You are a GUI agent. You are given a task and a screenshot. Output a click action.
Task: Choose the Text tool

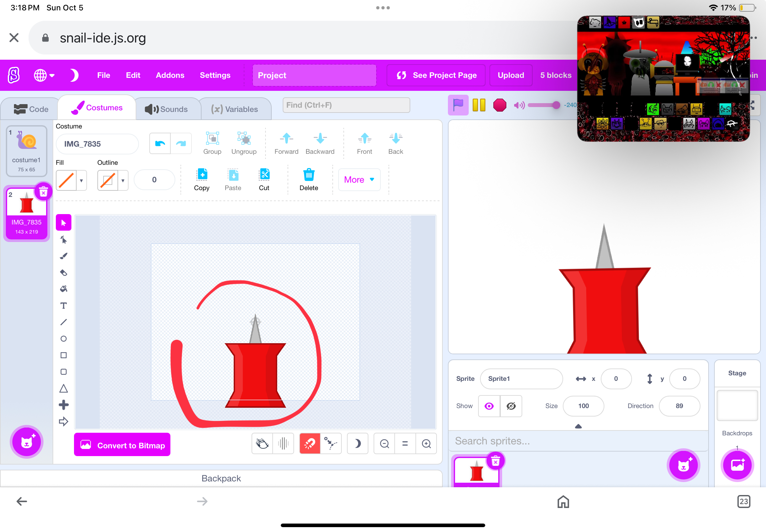63,306
